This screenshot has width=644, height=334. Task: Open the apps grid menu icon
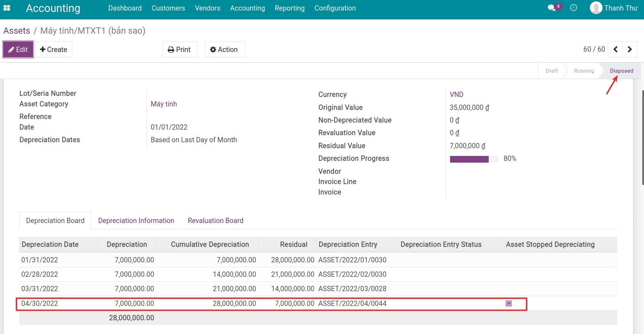pos(7,8)
